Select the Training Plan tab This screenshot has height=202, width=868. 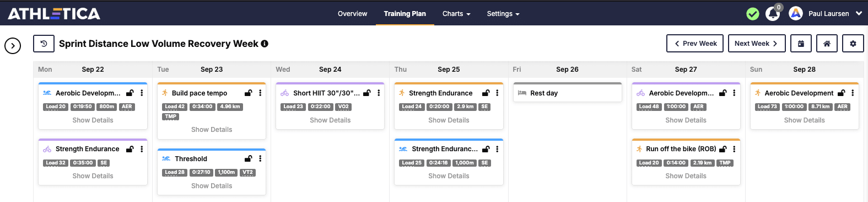click(405, 14)
